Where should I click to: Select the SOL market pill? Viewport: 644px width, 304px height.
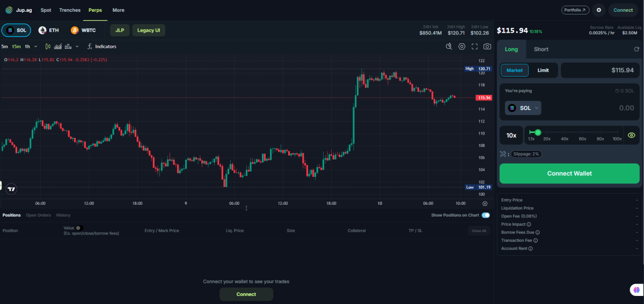[x=16, y=31]
